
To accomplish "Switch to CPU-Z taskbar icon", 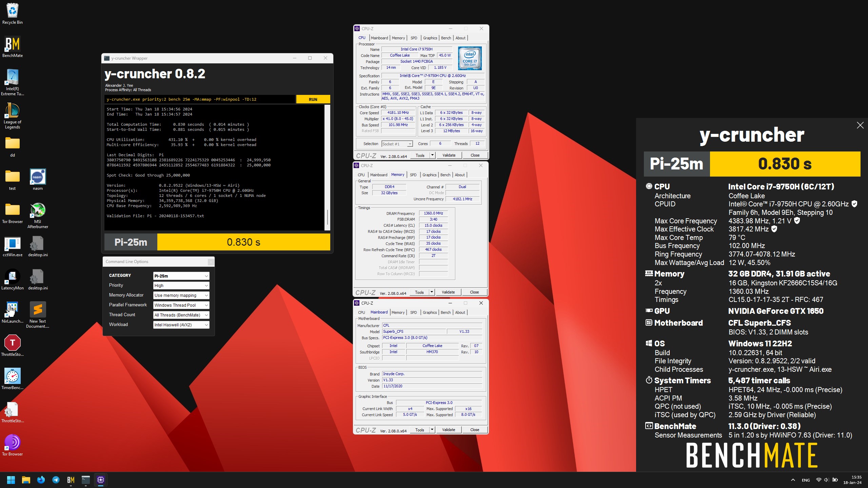I will point(100,480).
